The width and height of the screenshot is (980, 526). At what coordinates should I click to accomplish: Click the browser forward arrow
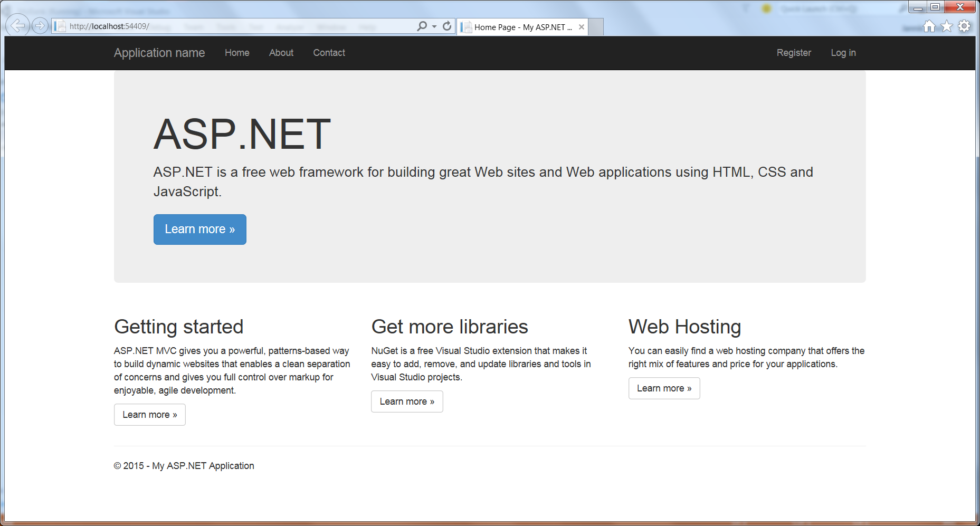[40, 25]
